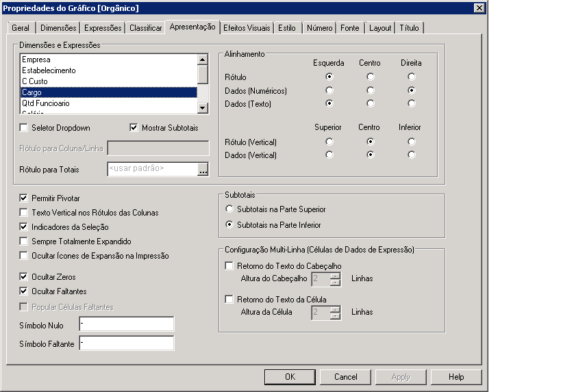Select C Custo in the list
The height and width of the screenshot is (392, 561).
pyautogui.click(x=109, y=81)
